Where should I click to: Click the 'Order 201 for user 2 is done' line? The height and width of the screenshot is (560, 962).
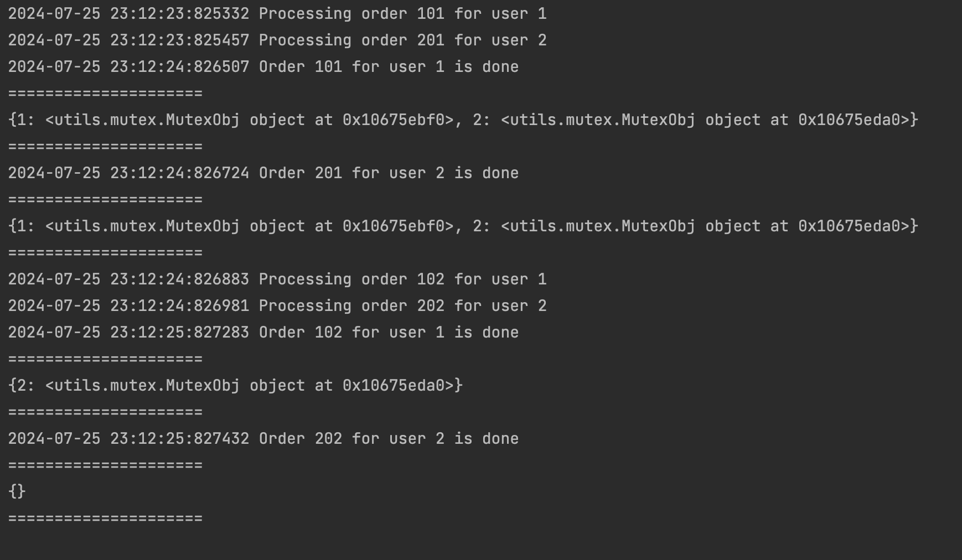click(x=263, y=173)
